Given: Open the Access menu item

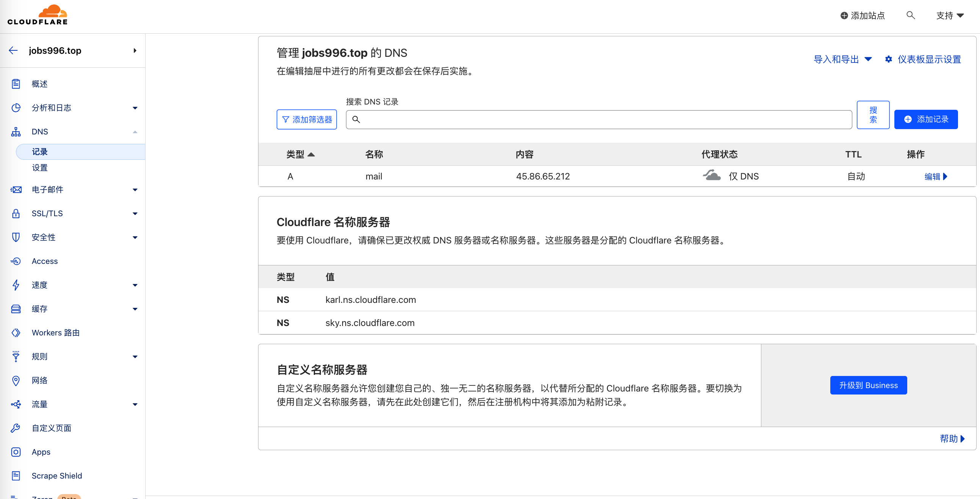Looking at the screenshot, I should tap(44, 262).
